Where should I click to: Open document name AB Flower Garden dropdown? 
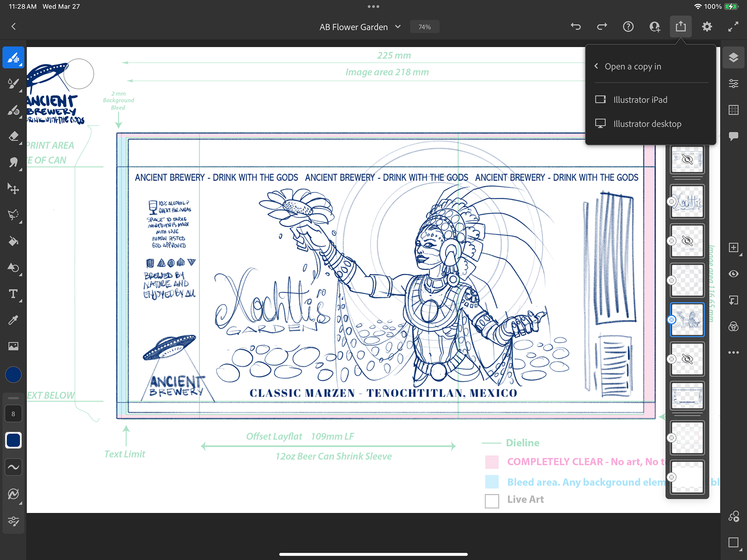pyautogui.click(x=360, y=27)
